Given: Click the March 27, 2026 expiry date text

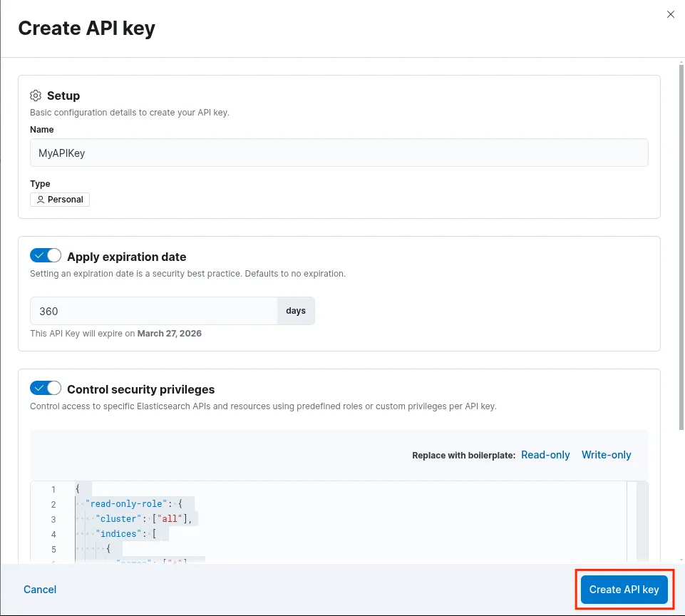Looking at the screenshot, I should pos(169,333).
